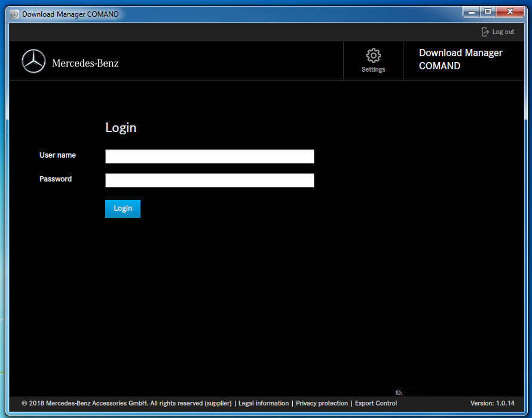Viewport: 532px width, 418px height.
Task: Open the Legal information link
Action: (263, 403)
